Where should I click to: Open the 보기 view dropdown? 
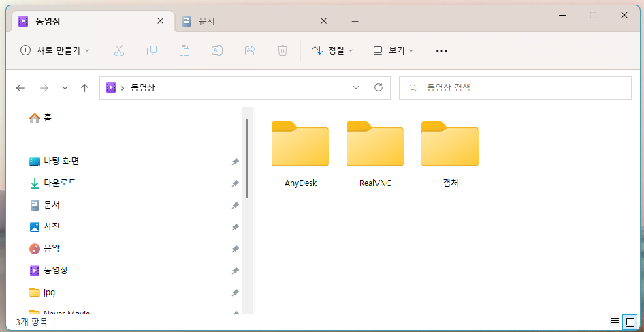click(393, 50)
